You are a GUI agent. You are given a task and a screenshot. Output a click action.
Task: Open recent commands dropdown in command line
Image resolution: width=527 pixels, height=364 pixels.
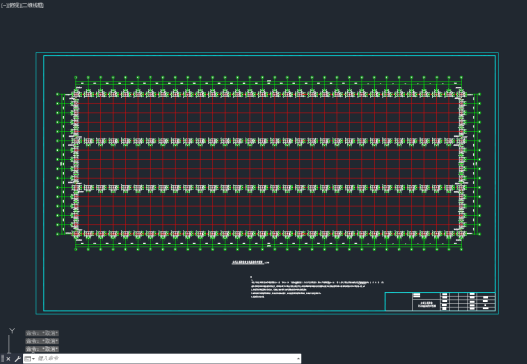pos(30,359)
